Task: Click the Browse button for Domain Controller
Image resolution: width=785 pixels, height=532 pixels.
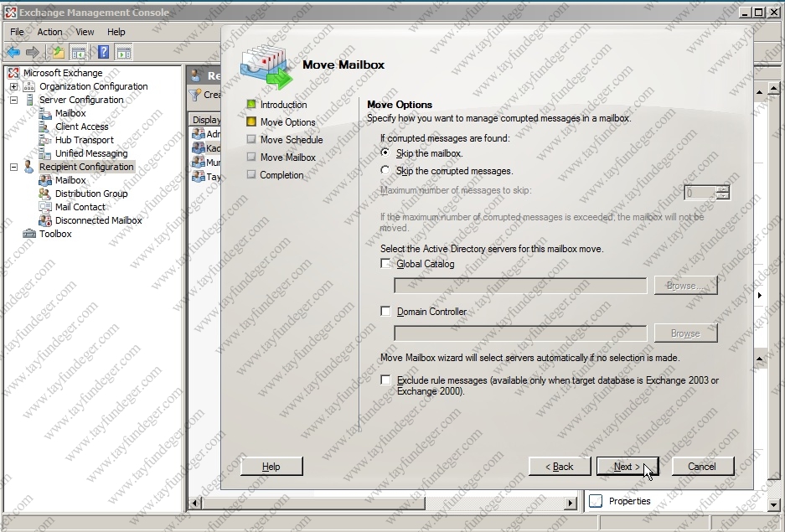Action: (x=685, y=333)
